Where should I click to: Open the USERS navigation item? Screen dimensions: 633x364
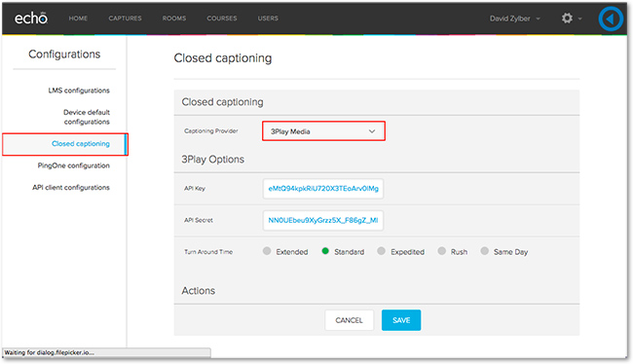(x=268, y=18)
